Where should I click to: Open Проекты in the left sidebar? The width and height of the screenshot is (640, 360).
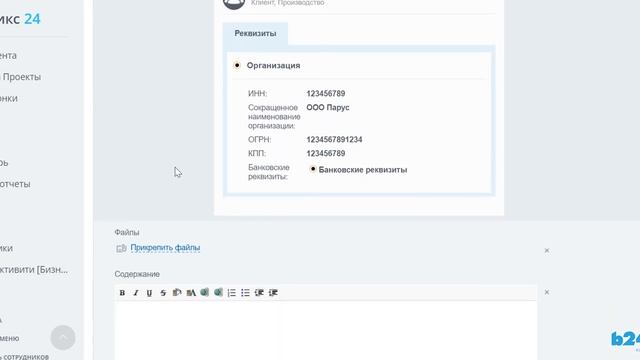22,77
